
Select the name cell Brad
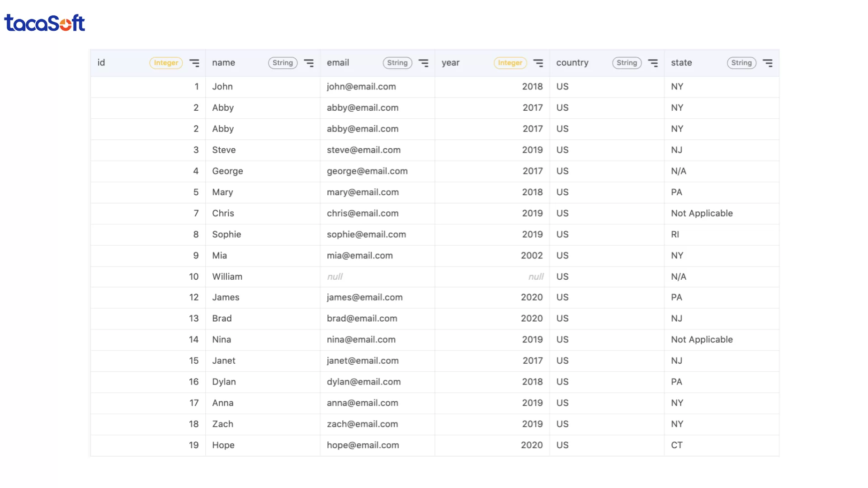263,319
